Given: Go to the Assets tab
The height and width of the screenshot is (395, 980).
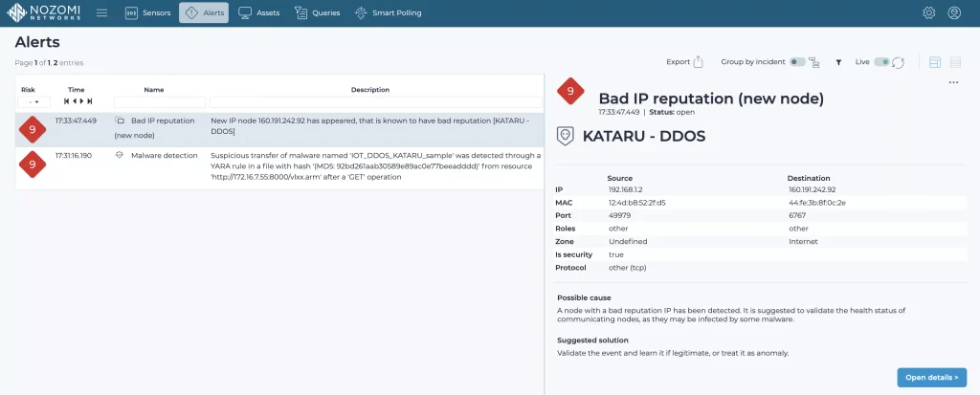Looking at the screenshot, I should click(258, 12).
